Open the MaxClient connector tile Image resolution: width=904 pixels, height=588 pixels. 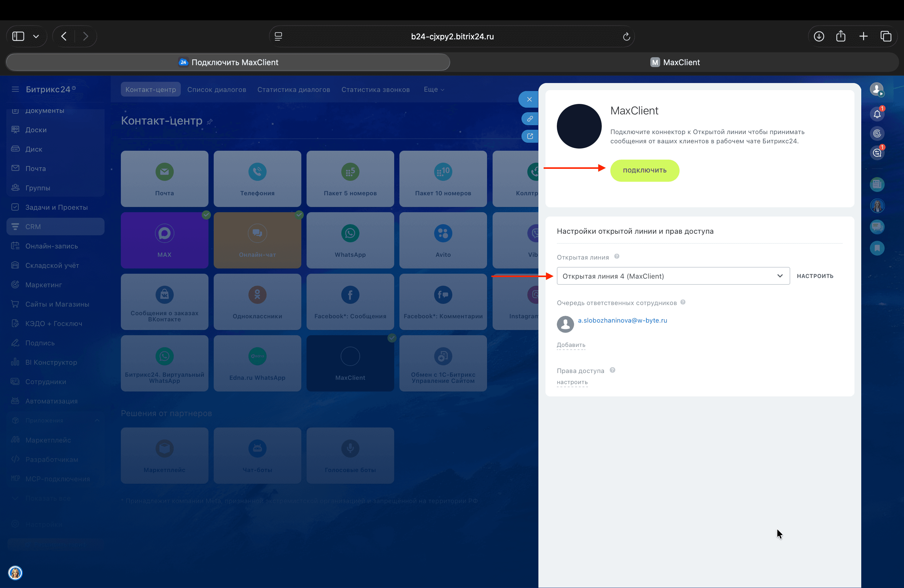[x=350, y=364]
